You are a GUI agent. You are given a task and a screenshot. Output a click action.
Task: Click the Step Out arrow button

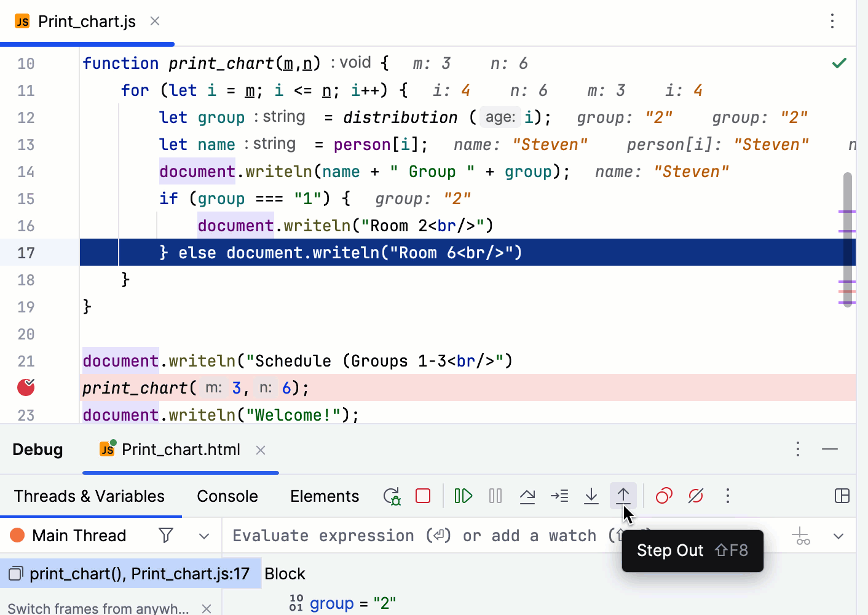coord(623,496)
